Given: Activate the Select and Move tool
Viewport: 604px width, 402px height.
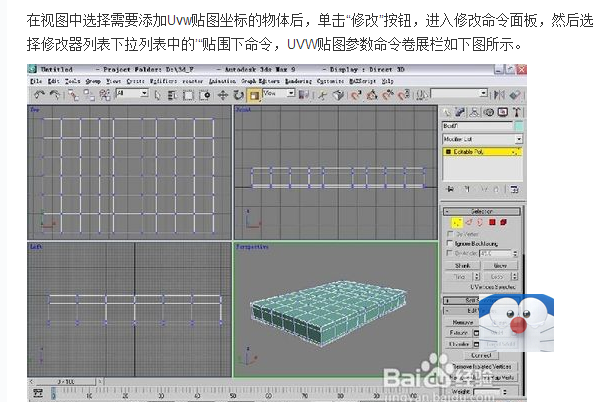Looking at the screenshot, I should (x=223, y=95).
